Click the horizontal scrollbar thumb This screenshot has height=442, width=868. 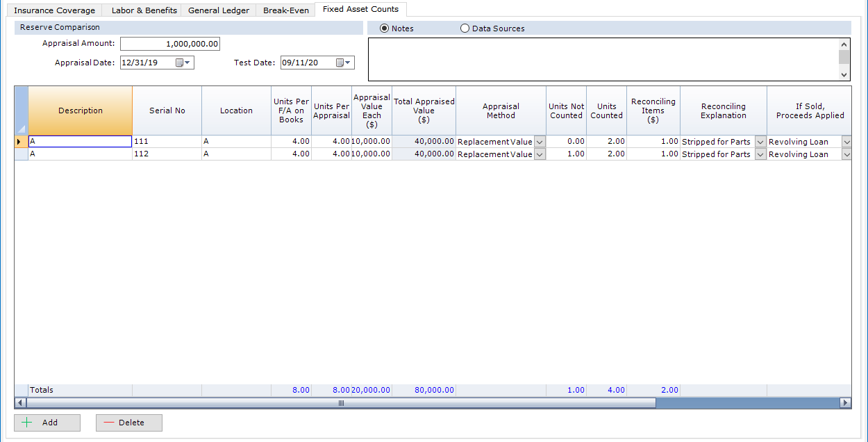340,403
